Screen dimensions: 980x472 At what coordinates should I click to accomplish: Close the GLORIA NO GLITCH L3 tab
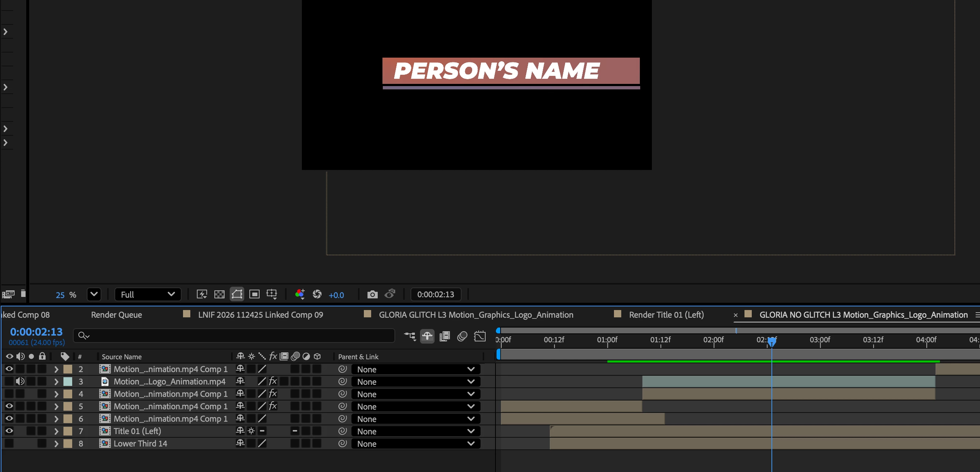(x=735, y=315)
